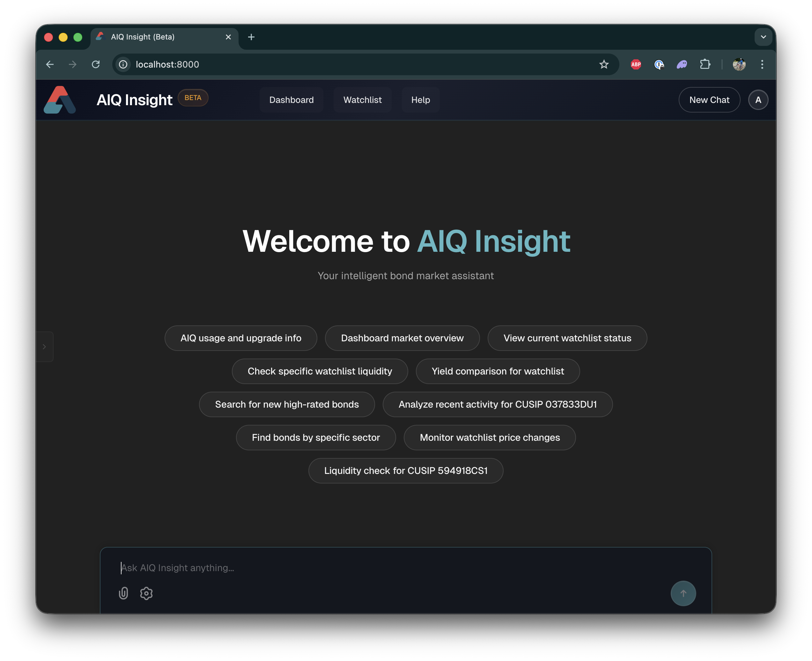
Task: Open the browser extensions puzzle icon
Action: (705, 64)
